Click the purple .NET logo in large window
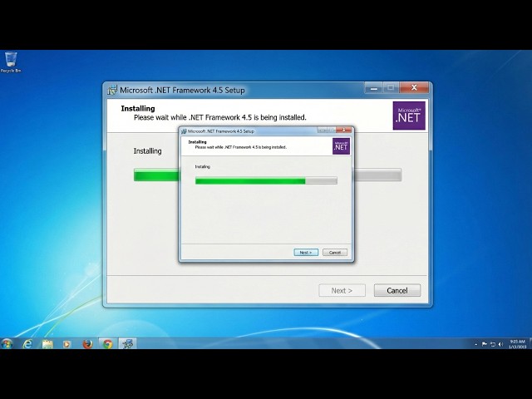The image size is (532, 399). pyautogui.click(x=409, y=116)
